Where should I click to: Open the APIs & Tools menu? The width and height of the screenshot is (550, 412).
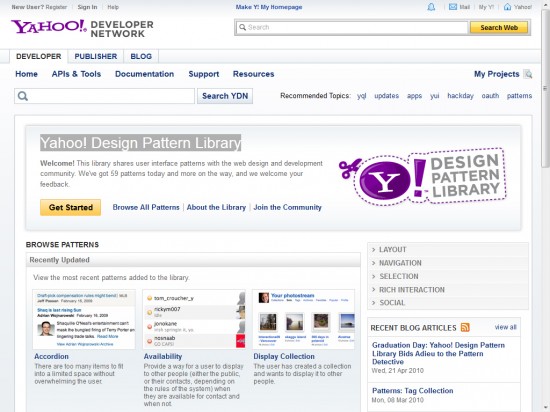[76, 74]
